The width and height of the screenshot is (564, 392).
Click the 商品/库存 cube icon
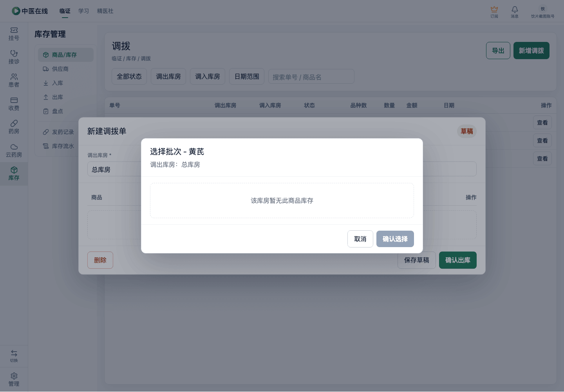tap(46, 55)
